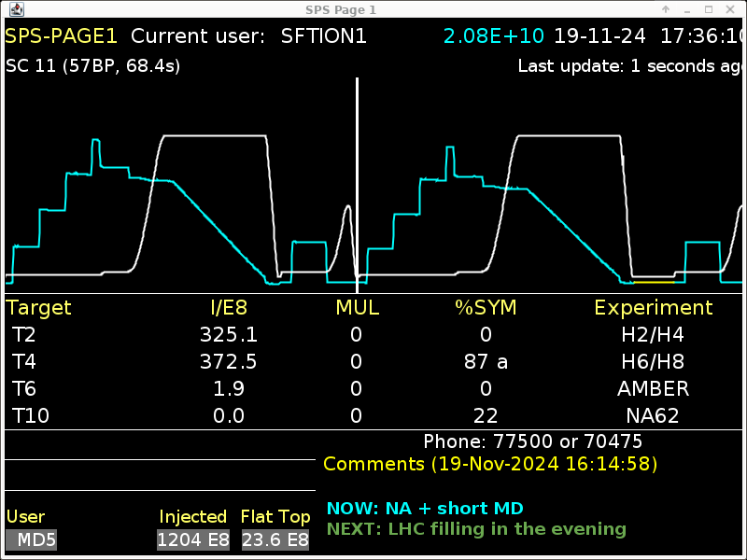The width and height of the screenshot is (747, 560).
Task: Click the Comments timestamp heading
Action: 490,464
